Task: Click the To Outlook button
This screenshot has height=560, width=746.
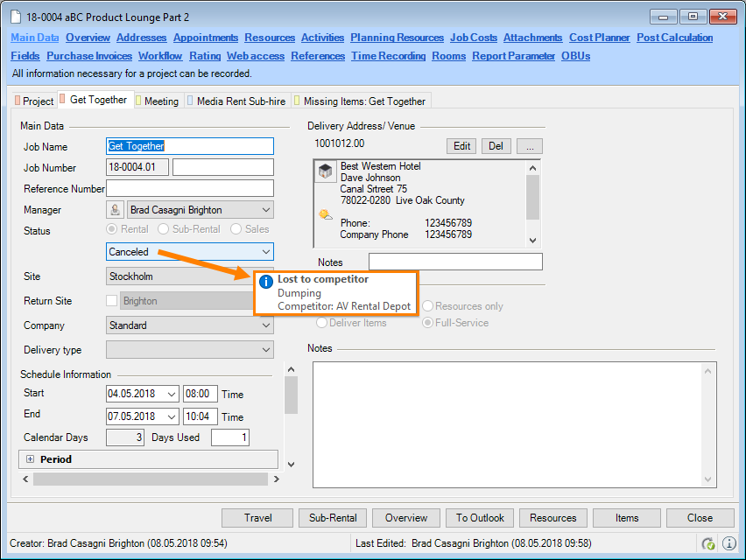Action: [480, 518]
